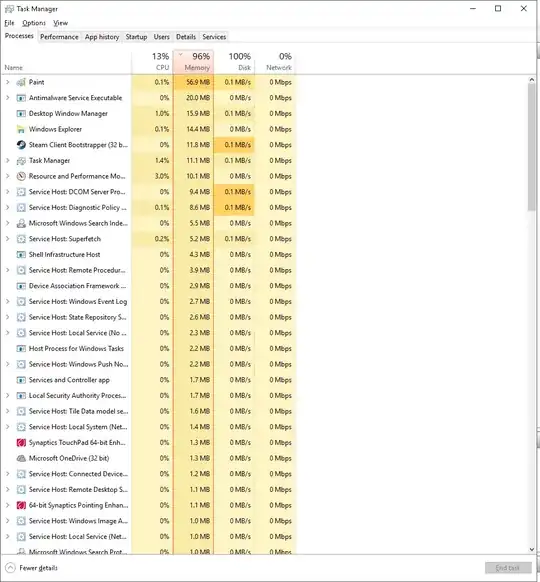Sort by the Disk column header
This screenshot has height=582, width=540.
[234, 62]
